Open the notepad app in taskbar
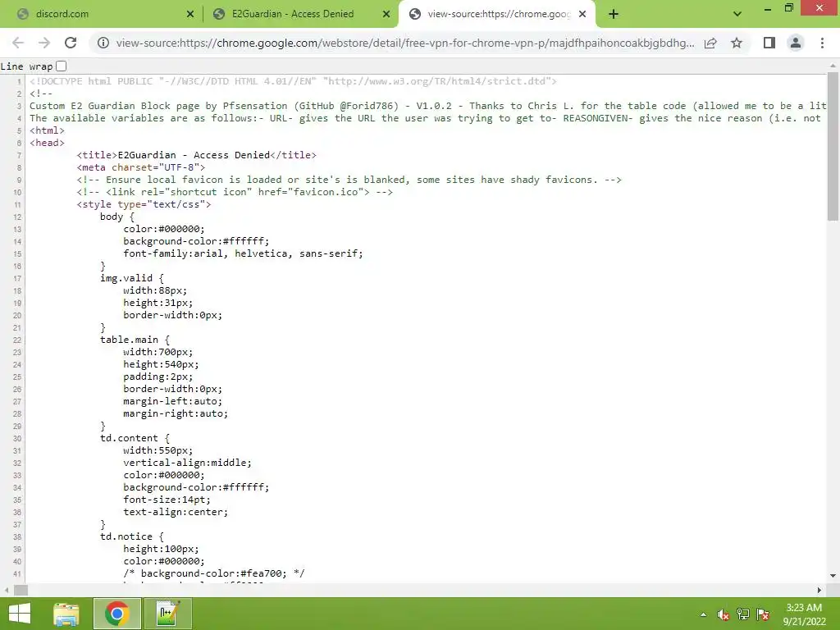 167,614
